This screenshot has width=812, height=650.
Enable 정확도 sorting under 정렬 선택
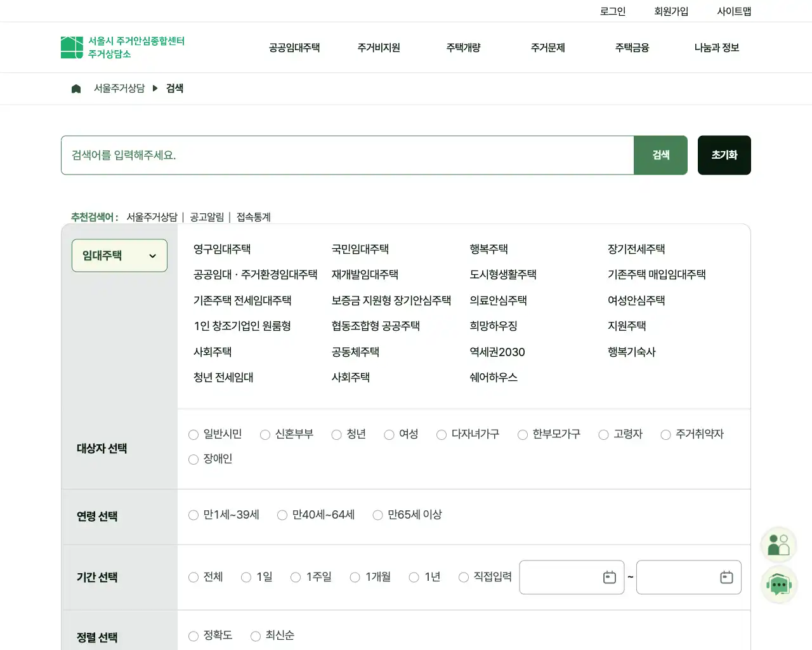click(193, 636)
